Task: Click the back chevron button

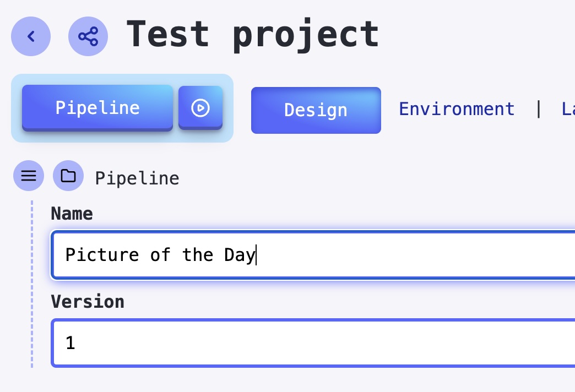Action: [31, 37]
